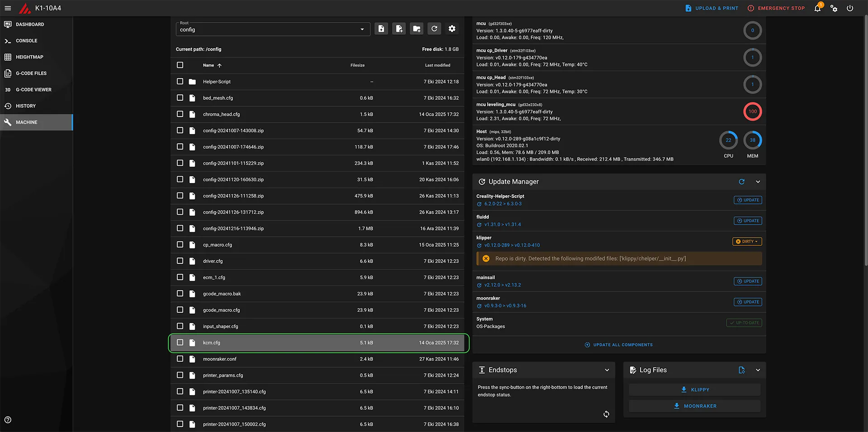868x432 pixels.
Task: Refresh Update Manager status
Action: tap(741, 182)
